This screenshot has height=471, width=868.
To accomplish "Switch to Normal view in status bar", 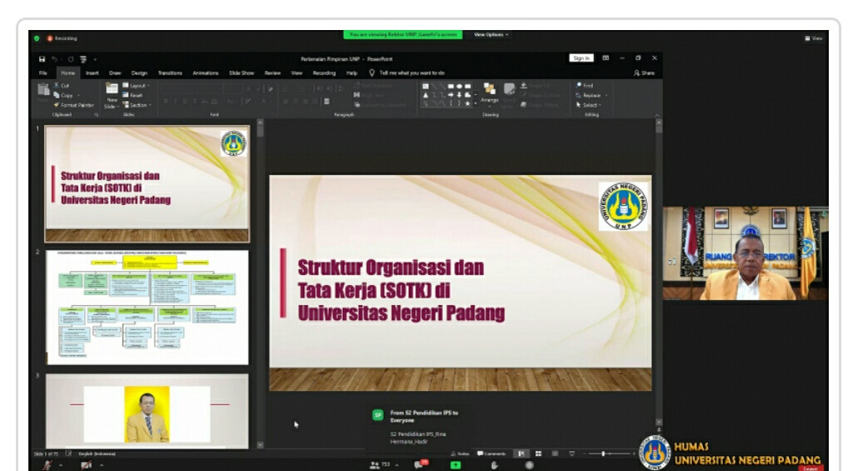I will click(x=521, y=453).
